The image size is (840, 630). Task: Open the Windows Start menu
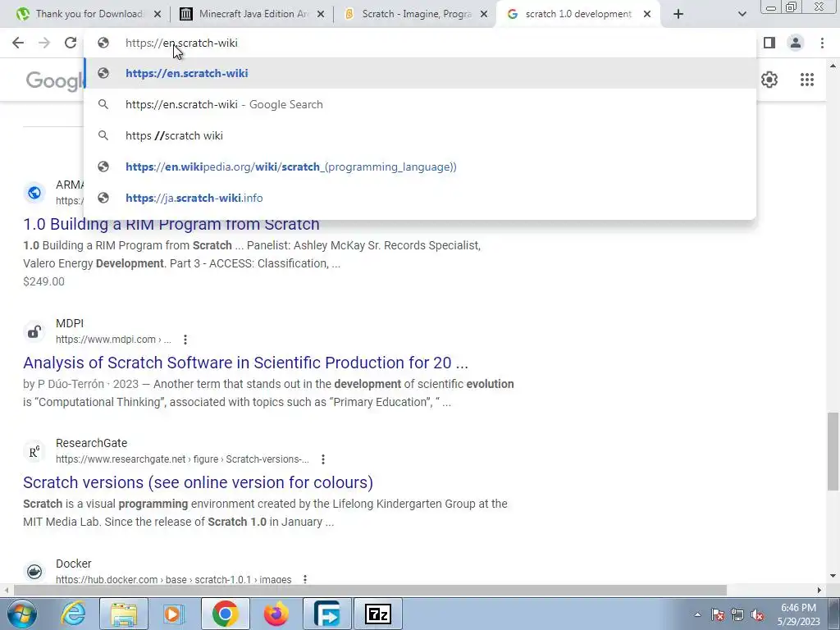[22, 614]
